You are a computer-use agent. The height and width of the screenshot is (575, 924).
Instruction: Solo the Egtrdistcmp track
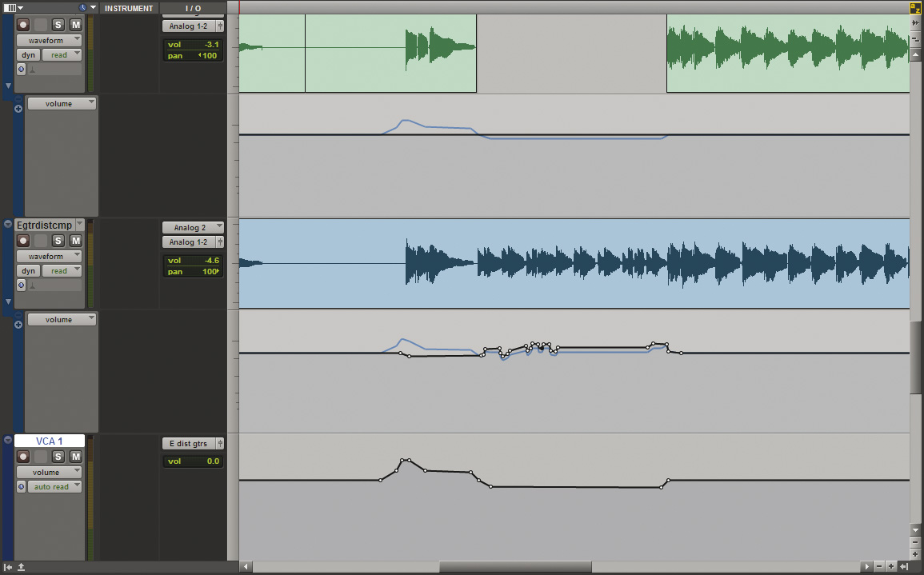point(58,241)
